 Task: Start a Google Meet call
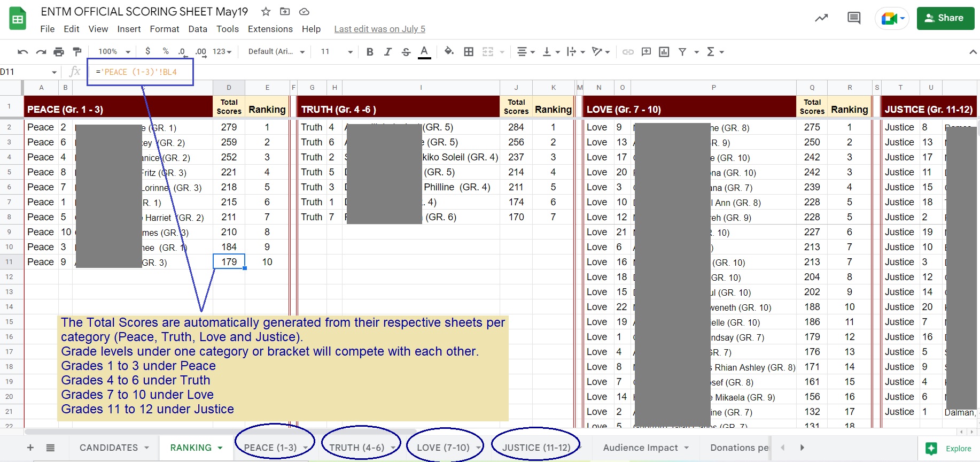pos(892,19)
